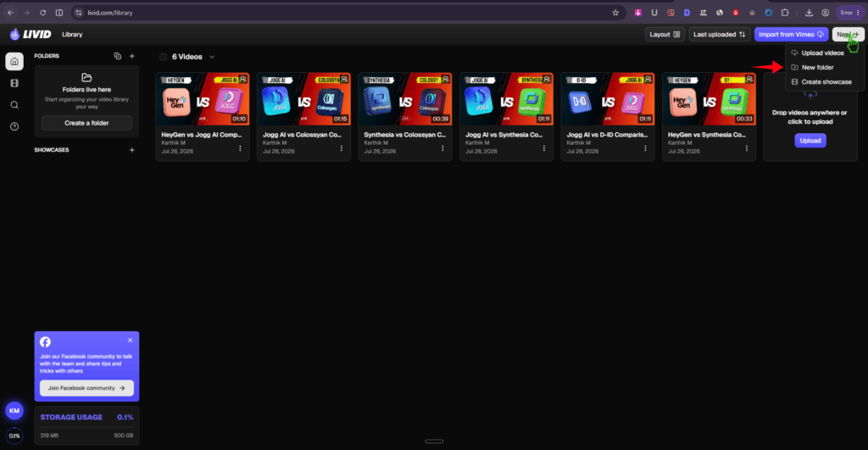Expand the 6 Videos dropdown chevron
The width and height of the screenshot is (868, 450).
[x=212, y=57]
